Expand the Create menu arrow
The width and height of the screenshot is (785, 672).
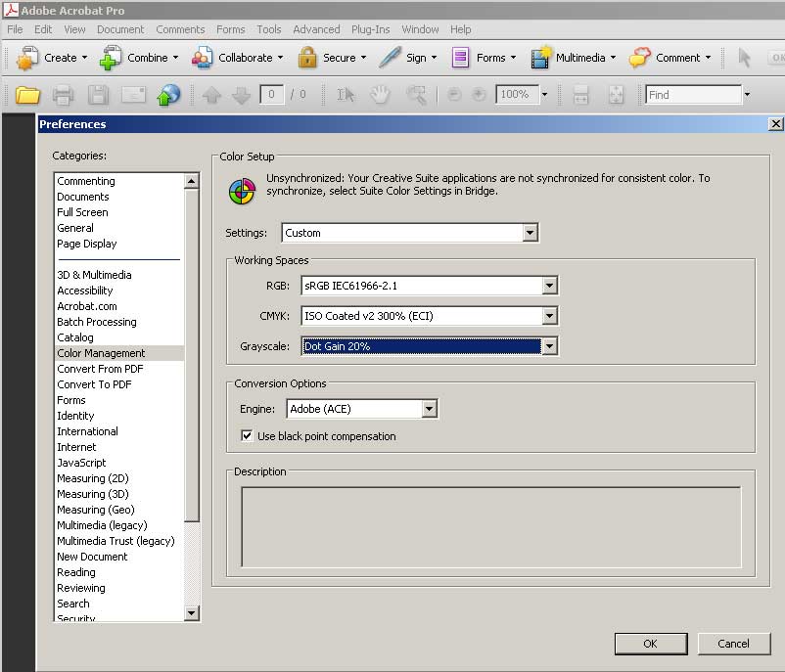(x=84, y=58)
